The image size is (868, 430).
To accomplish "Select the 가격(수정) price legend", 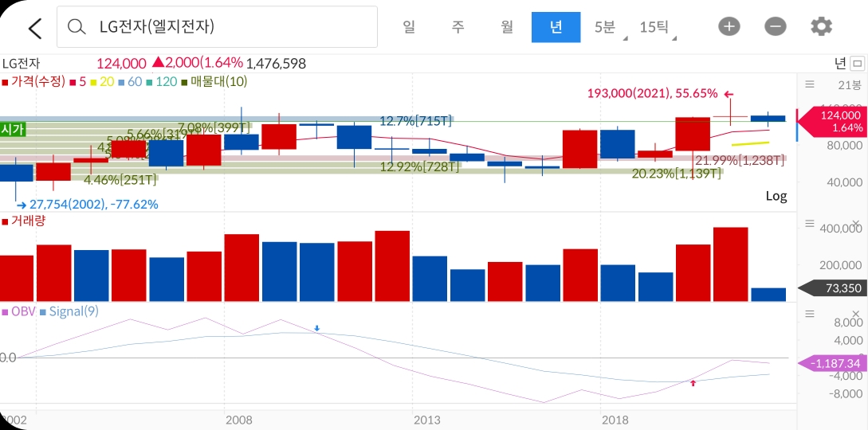I will [x=33, y=82].
